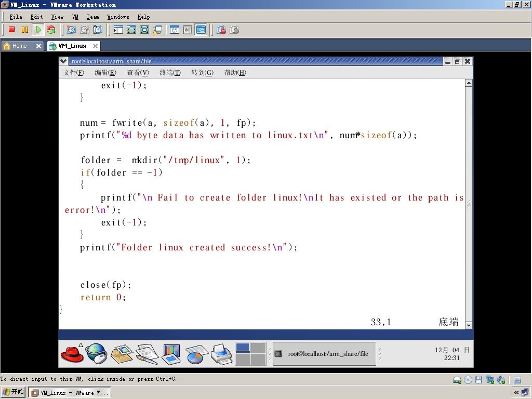Click VM_Linux - VMware taskbar button
Image resolution: width=532 pixels, height=399 pixels.
tap(69, 393)
